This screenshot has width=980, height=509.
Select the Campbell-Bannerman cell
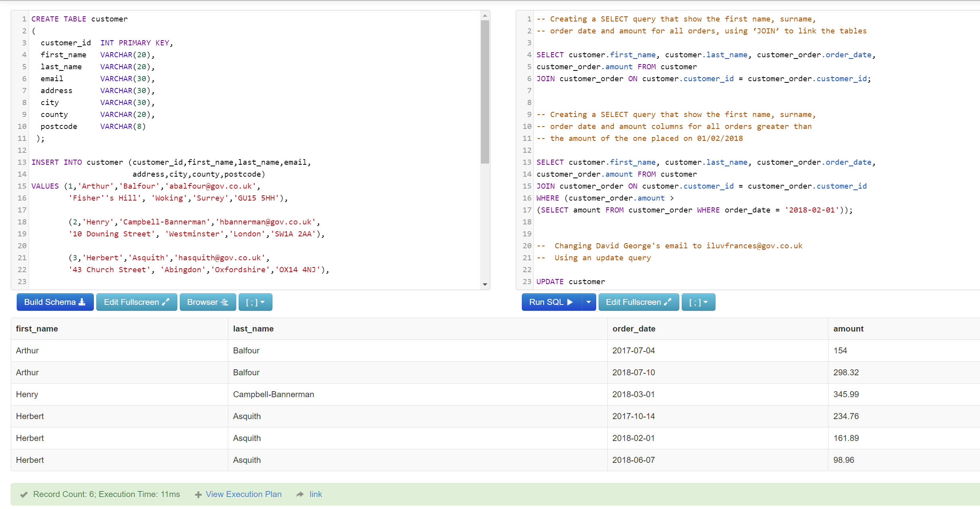point(418,394)
